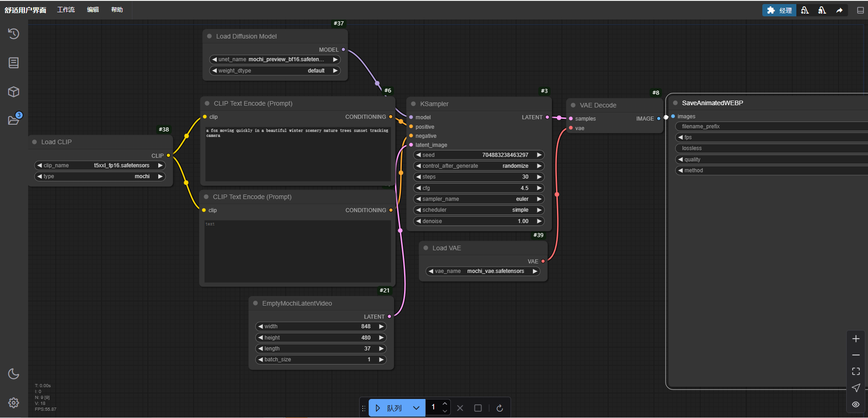Open the sampler_name euler selector
The image size is (868, 418).
click(x=479, y=199)
